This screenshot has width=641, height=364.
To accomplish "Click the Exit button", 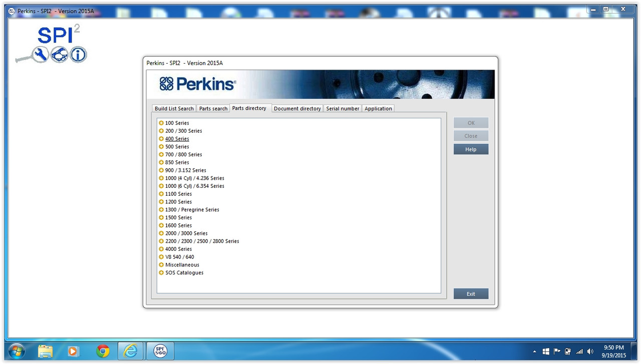I will 471,294.
